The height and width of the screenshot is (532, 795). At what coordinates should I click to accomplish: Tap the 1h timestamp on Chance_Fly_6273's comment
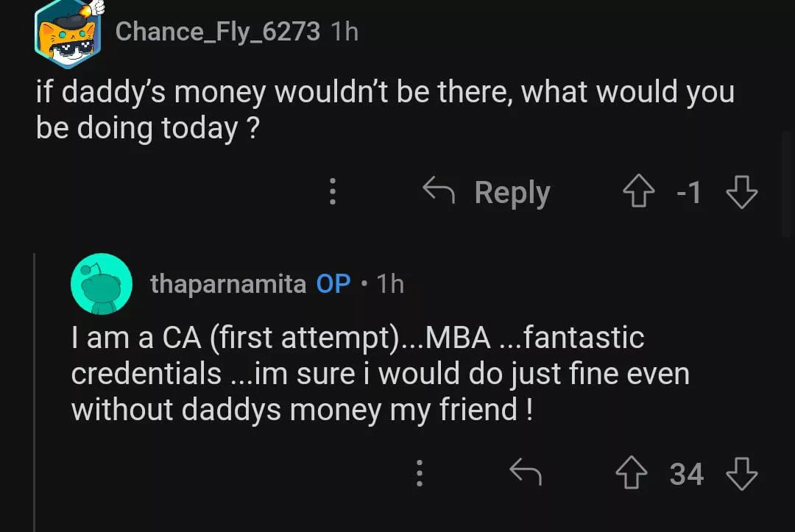(x=344, y=31)
